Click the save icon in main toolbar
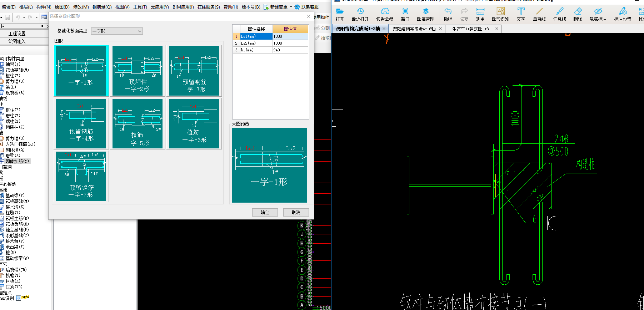This screenshot has height=310, width=644. tap(8, 17)
